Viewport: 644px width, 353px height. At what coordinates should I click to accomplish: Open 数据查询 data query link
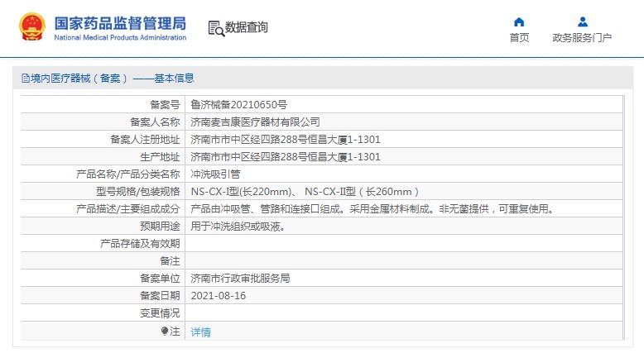(x=246, y=27)
